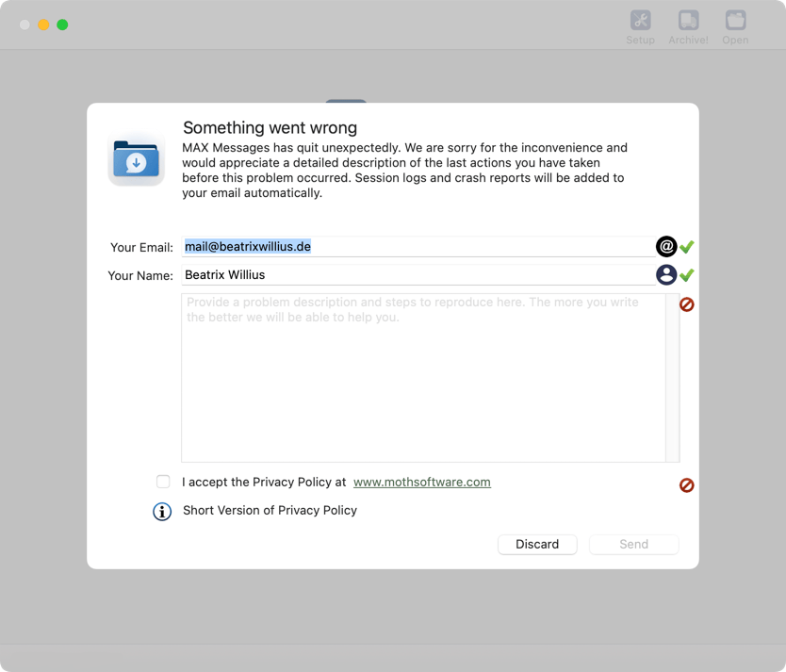This screenshot has width=786, height=672.
Task: Click into the problem description text area
Action: pos(423,378)
